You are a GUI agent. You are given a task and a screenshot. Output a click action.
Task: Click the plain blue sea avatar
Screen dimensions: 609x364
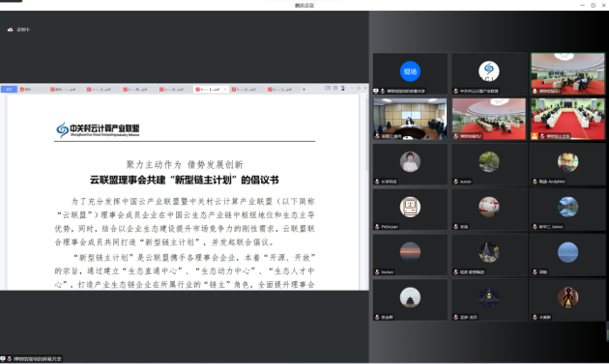point(567,252)
